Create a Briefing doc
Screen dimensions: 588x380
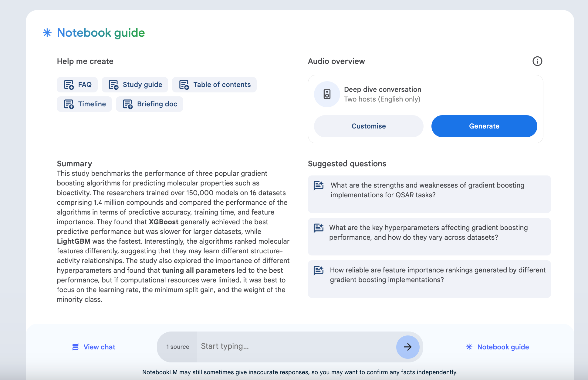(150, 104)
